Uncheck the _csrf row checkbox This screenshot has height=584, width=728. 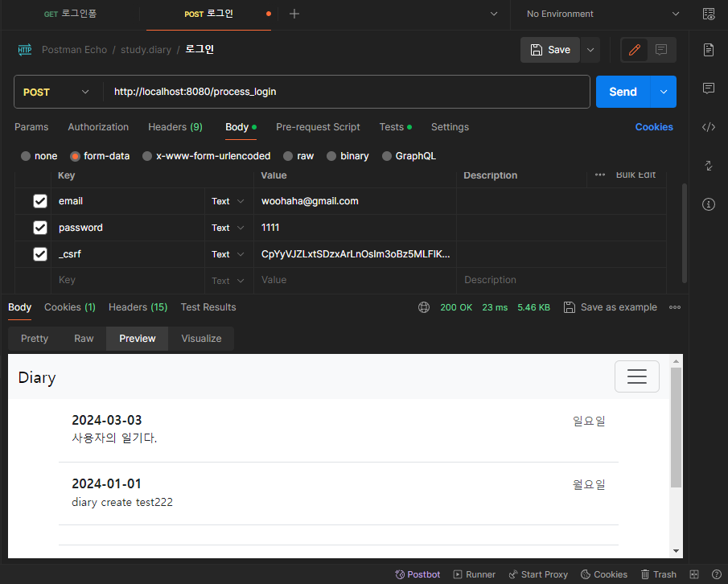point(40,254)
